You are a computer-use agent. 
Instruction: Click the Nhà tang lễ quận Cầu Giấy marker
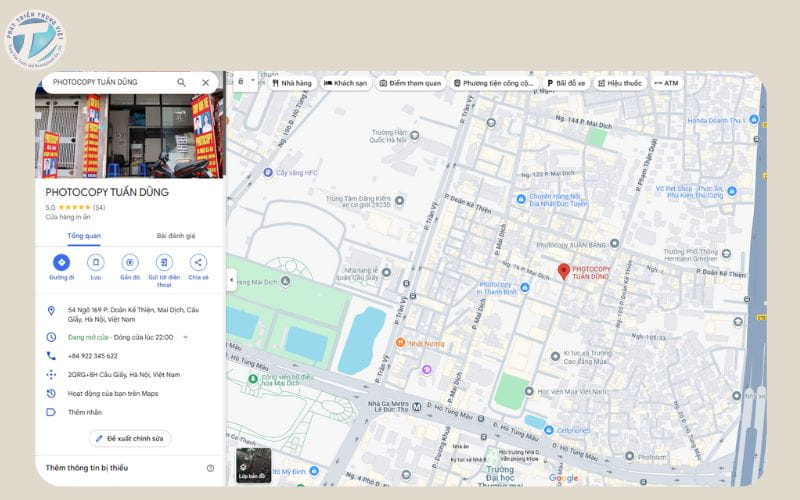386,272
